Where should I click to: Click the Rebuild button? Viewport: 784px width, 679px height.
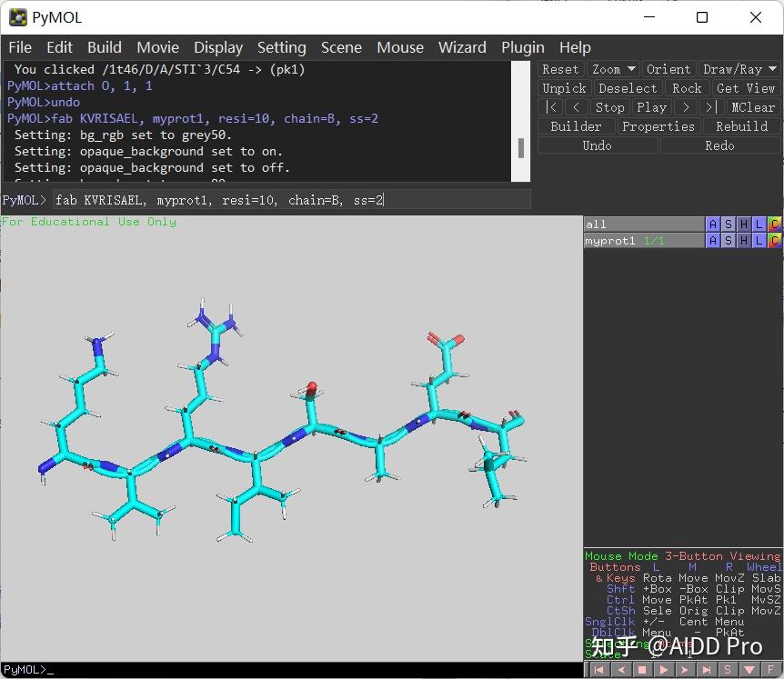pos(740,126)
